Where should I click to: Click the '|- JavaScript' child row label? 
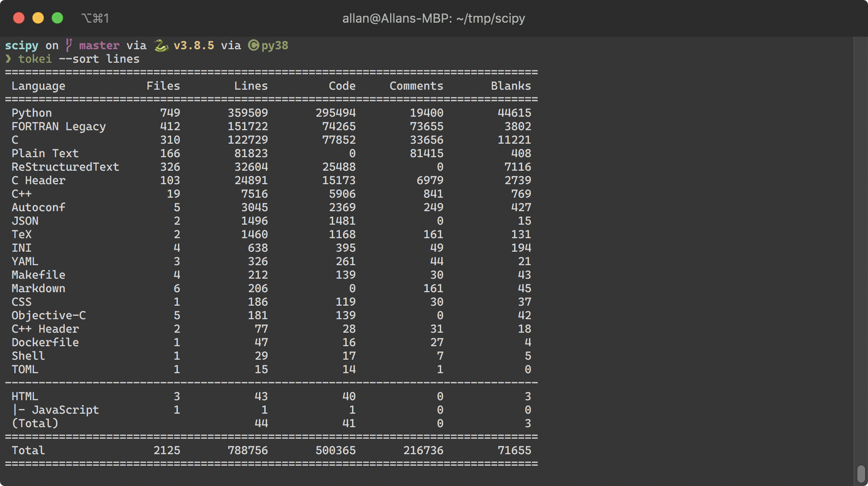coord(55,410)
